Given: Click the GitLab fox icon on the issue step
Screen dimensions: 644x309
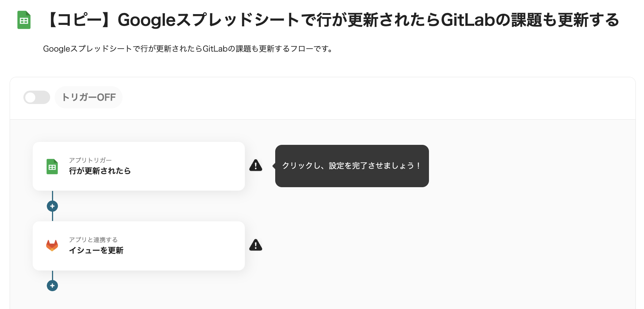Looking at the screenshot, I should point(52,245).
